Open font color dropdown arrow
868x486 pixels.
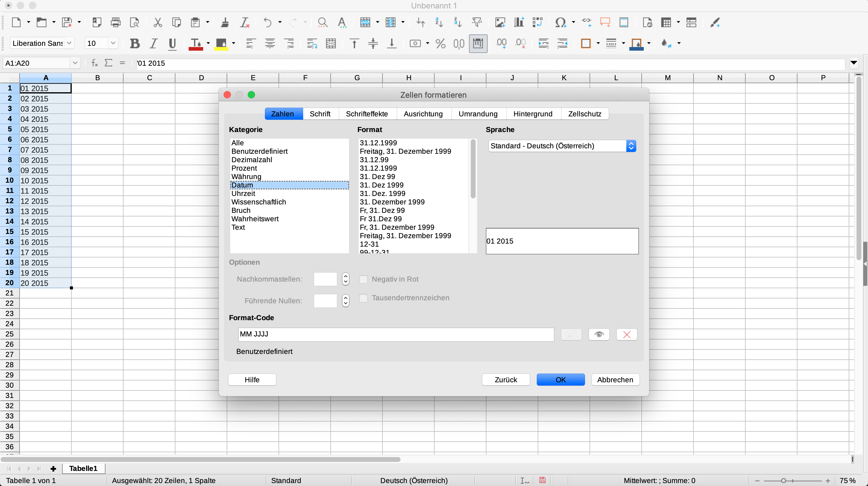[208, 43]
